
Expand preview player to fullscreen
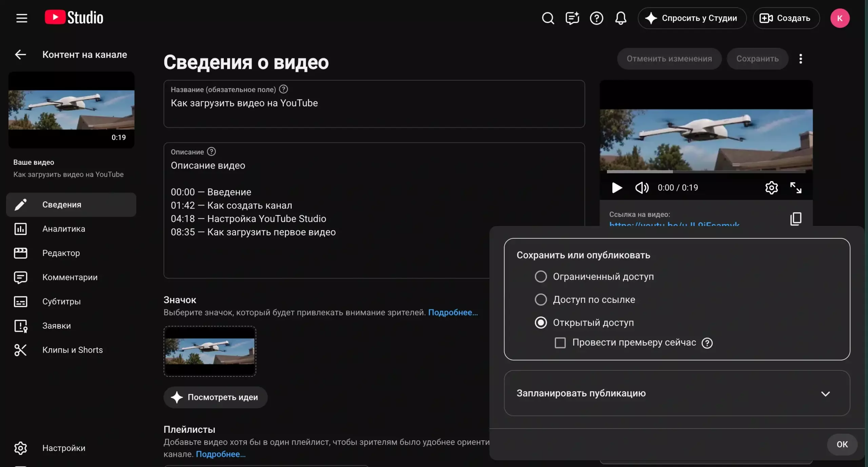(795, 188)
